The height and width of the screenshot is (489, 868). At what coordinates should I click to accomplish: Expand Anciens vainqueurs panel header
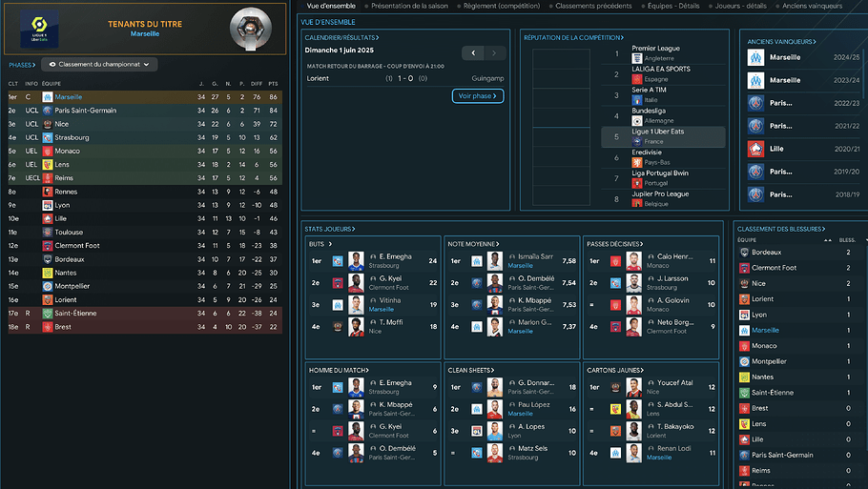point(781,42)
